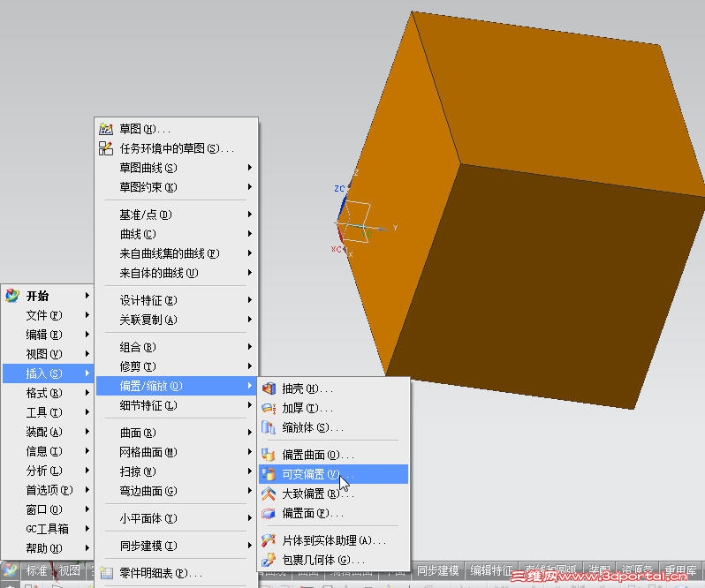
Task: Open the 帮助(H) menu
Action: coord(48,548)
